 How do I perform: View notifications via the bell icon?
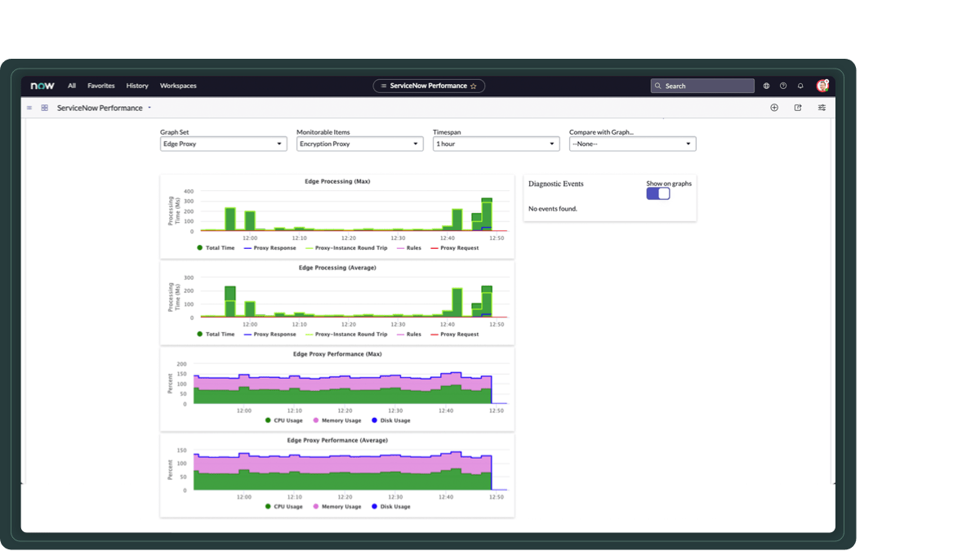tap(800, 85)
